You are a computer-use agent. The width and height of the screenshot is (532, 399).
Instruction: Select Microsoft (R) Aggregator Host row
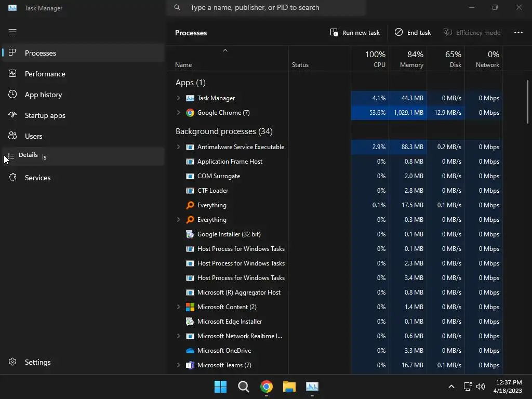tap(335, 292)
